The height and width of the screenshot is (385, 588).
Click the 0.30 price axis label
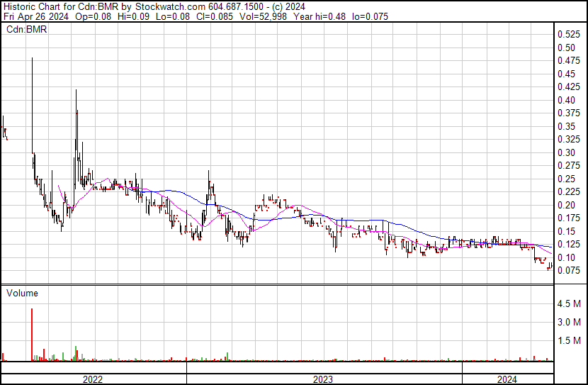[x=566, y=152]
